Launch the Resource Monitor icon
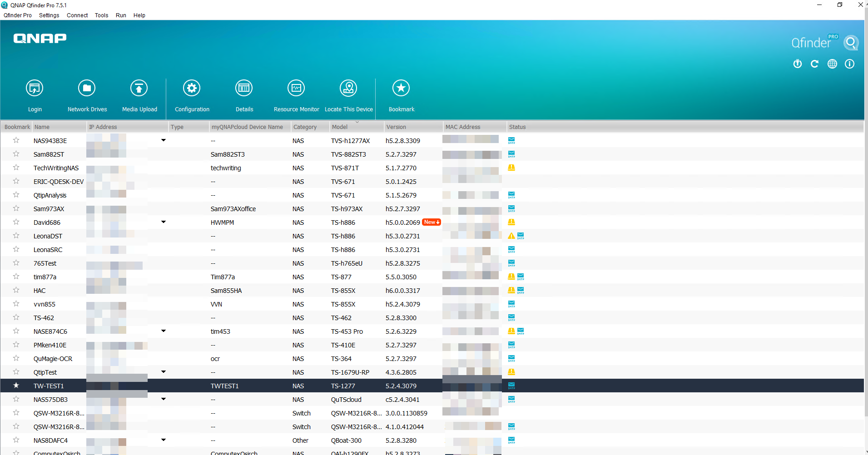Viewport: 868px width, 455px height. (x=296, y=88)
